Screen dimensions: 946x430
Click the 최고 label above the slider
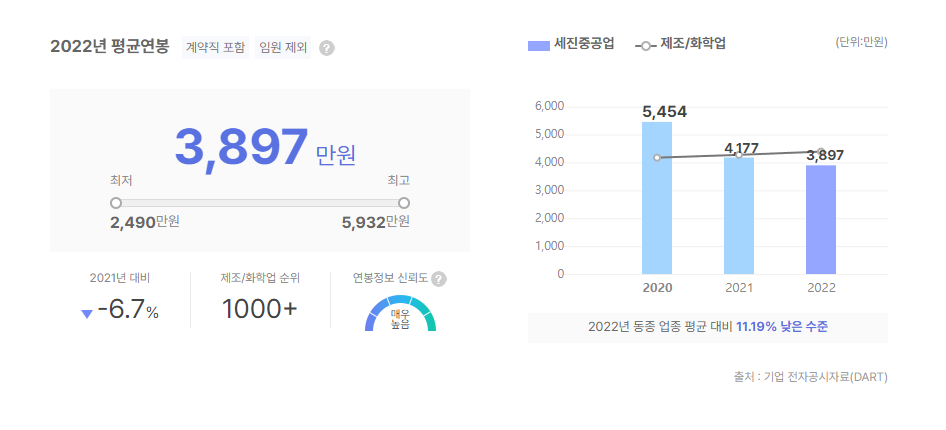tap(399, 180)
